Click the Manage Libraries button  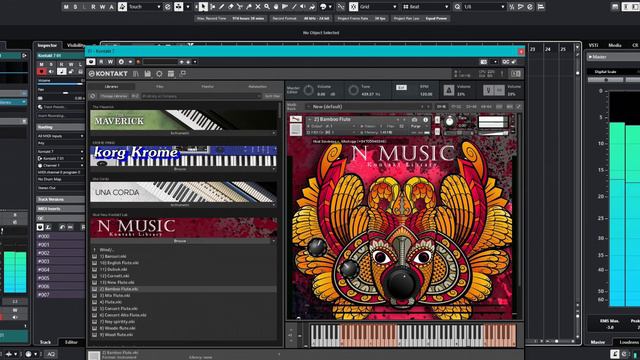[x=114, y=96]
